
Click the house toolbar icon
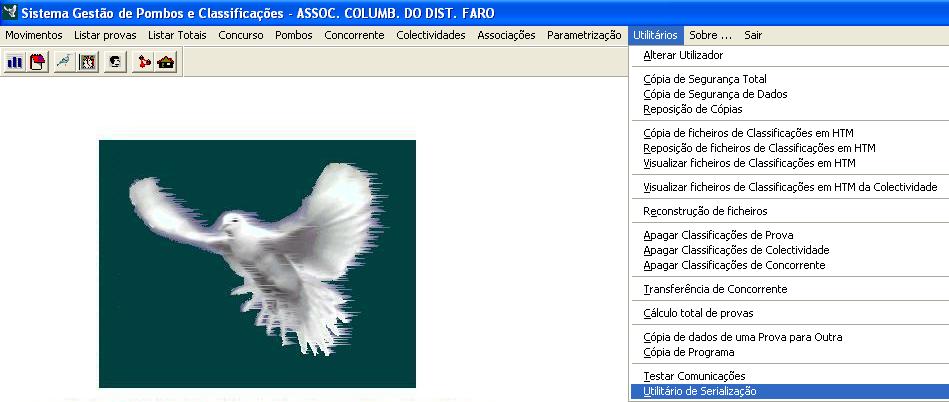point(166,62)
